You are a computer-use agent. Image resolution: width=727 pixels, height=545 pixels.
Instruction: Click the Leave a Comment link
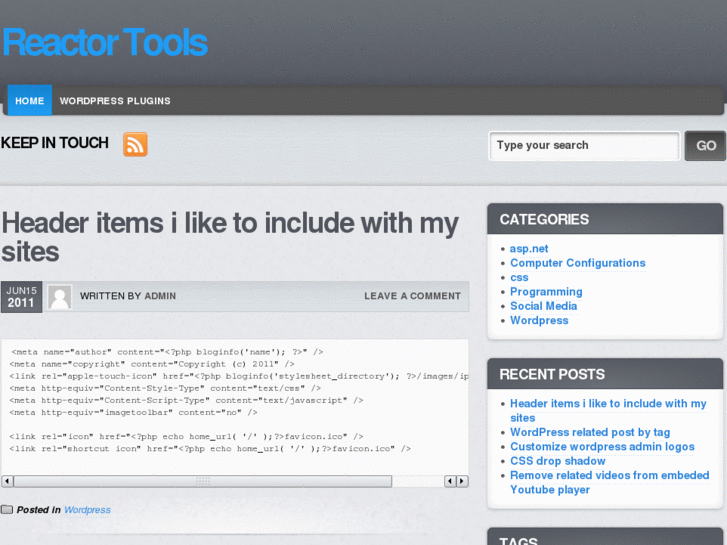click(412, 296)
